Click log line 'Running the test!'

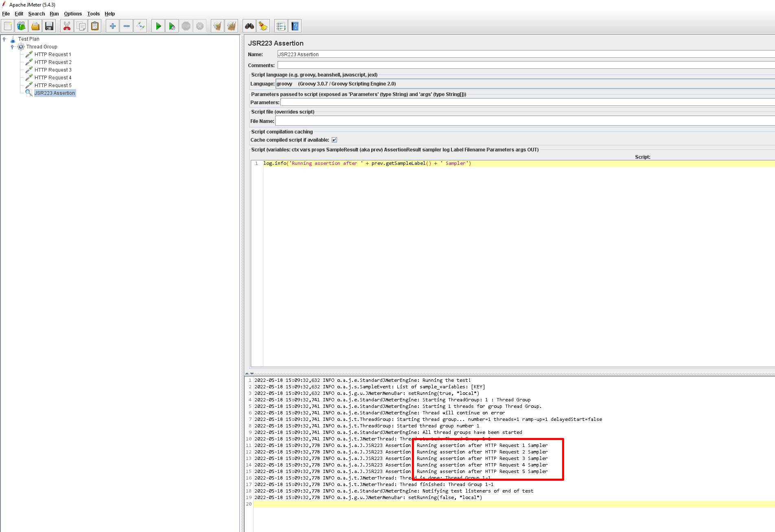362,381
